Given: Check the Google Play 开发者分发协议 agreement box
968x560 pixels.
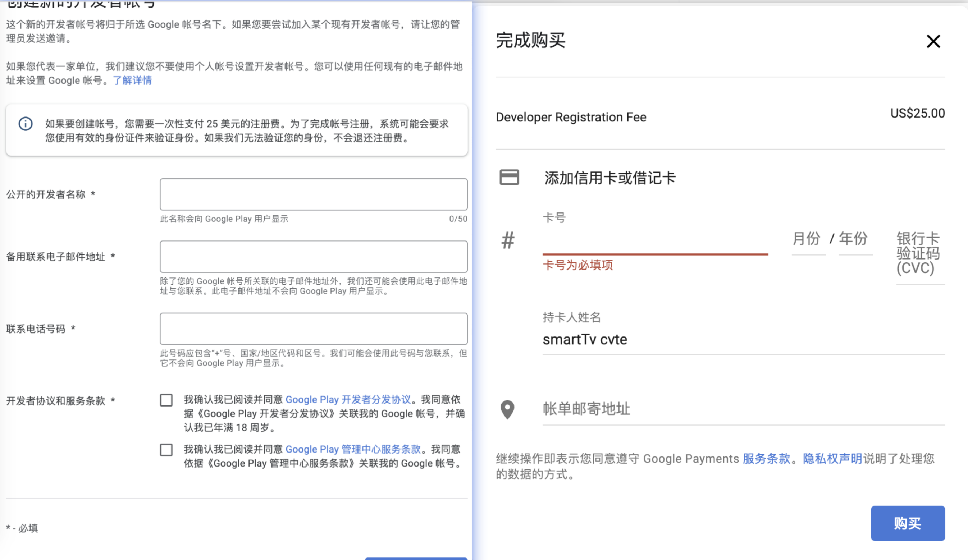Looking at the screenshot, I should pyautogui.click(x=166, y=400).
